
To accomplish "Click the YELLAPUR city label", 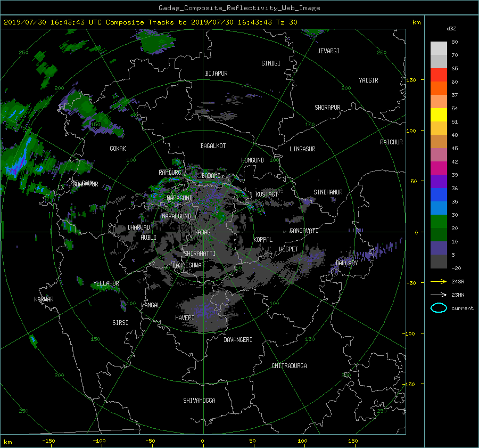I will coord(106,283).
